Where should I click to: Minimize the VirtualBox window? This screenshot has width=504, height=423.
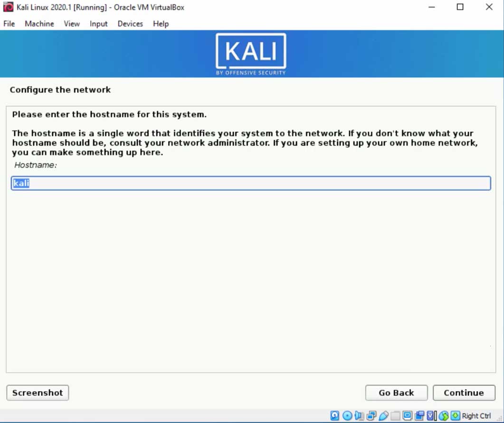click(432, 7)
